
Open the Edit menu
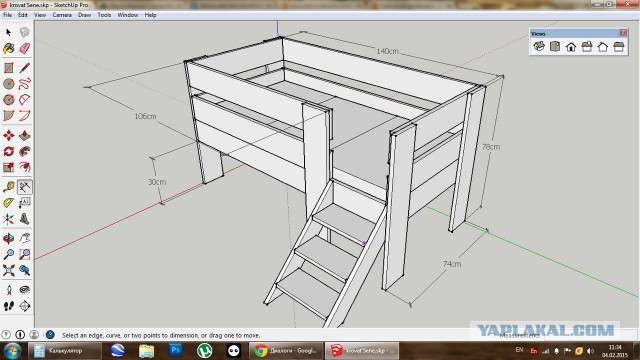tap(23, 15)
